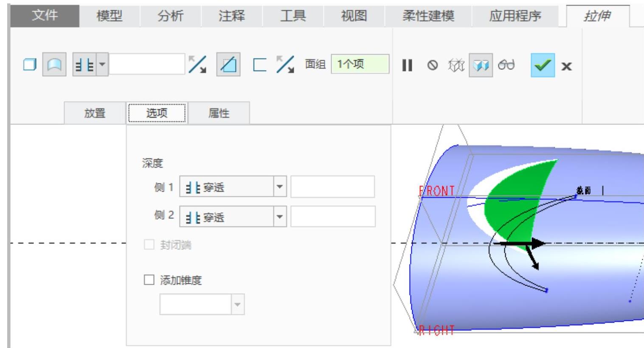
Task: Select the solid extrude icon
Action: (29, 65)
